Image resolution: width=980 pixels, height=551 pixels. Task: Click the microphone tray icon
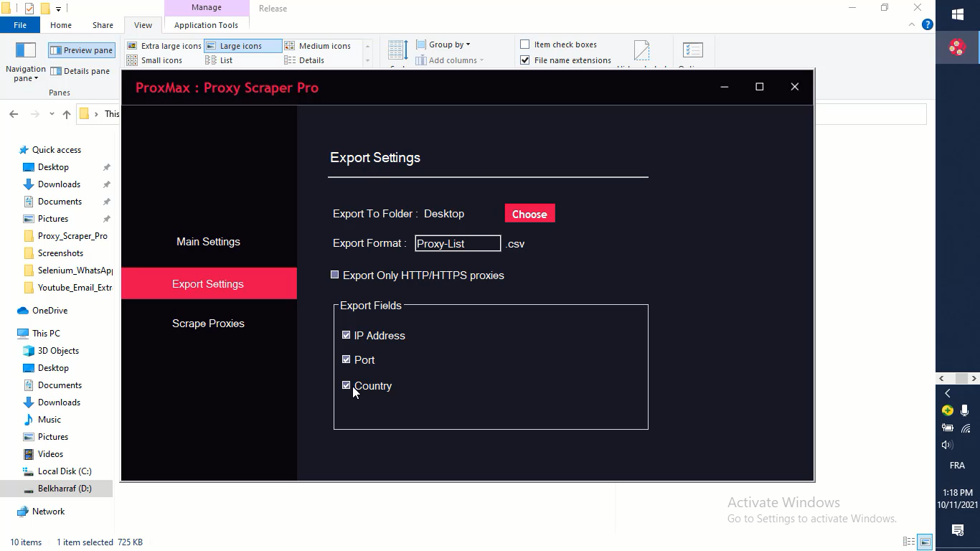(965, 410)
